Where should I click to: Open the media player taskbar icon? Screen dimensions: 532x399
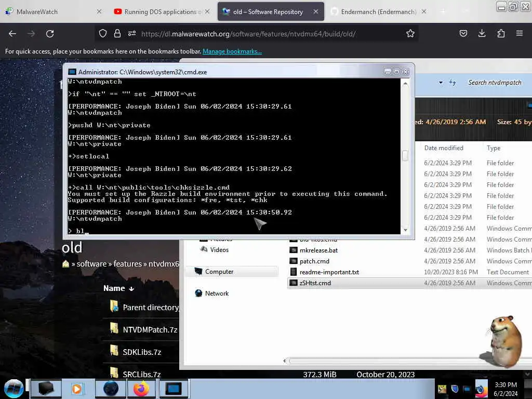click(77, 389)
